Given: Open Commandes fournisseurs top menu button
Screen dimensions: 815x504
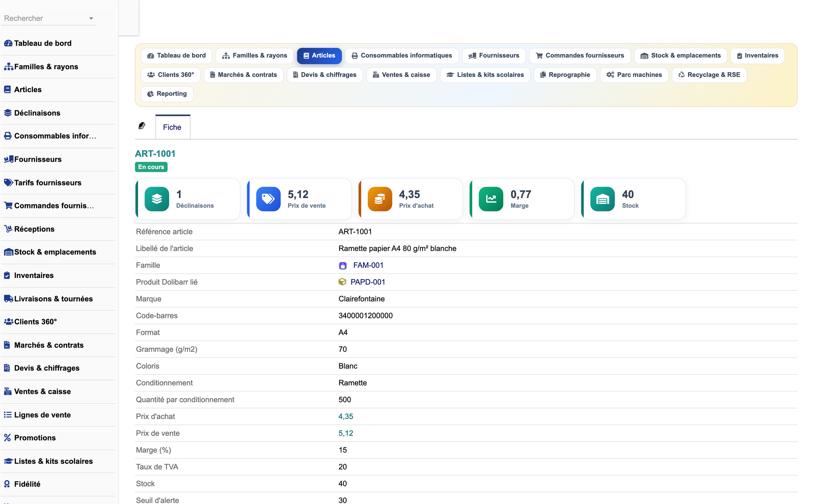Looking at the screenshot, I should coord(580,56).
